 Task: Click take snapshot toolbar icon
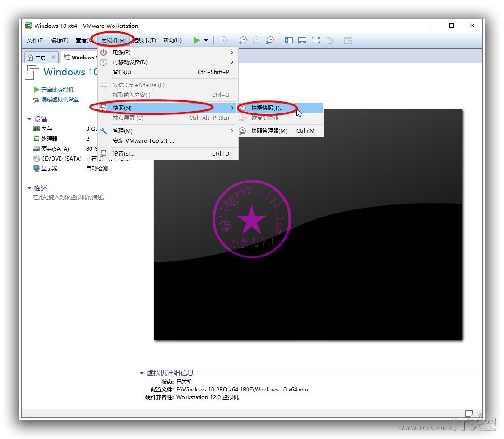(243, 40)
